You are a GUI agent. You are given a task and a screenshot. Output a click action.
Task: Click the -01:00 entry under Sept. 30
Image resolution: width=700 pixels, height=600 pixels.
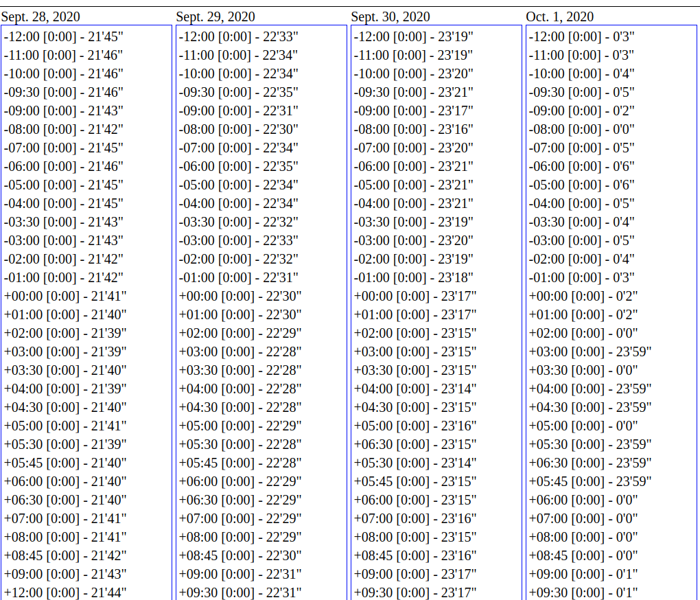pos(414,277)
